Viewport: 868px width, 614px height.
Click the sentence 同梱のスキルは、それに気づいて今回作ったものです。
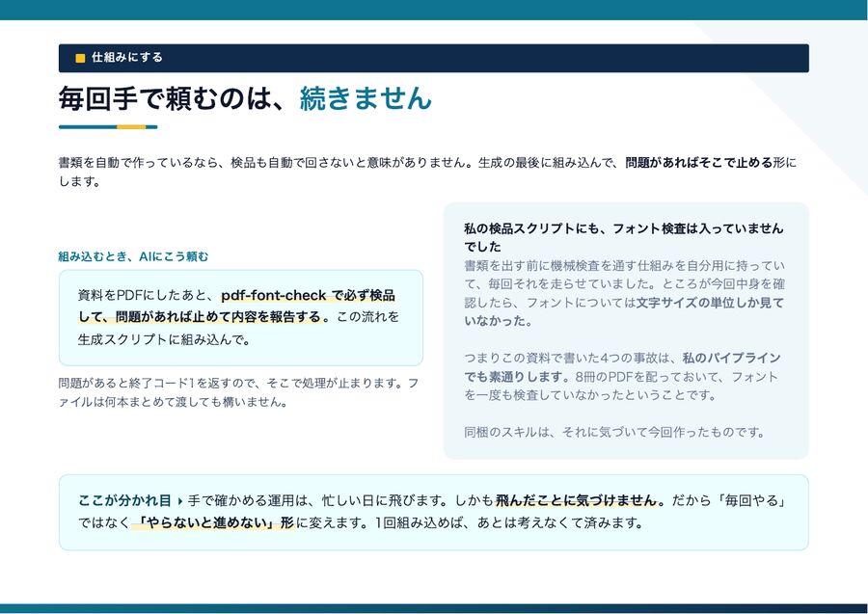point(614,432)
